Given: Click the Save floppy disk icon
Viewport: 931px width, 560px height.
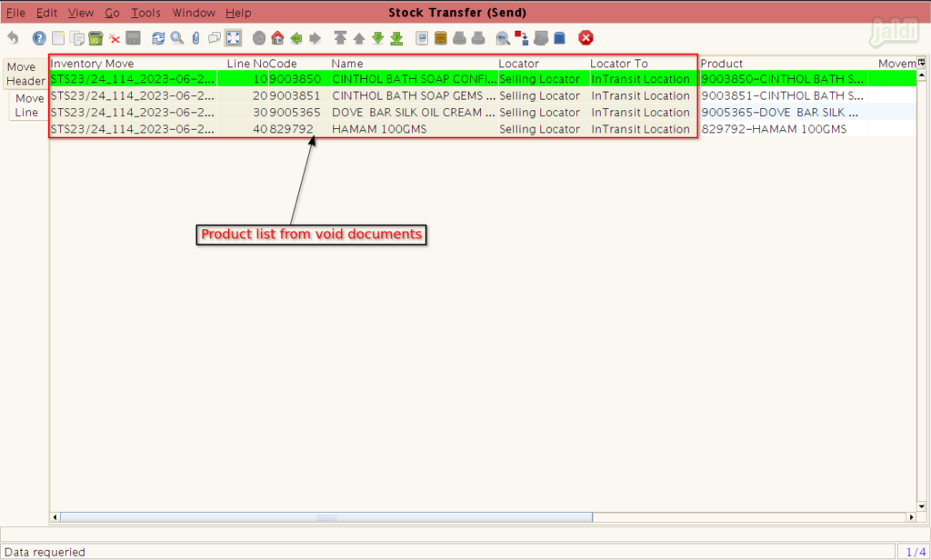Looking at the screenshot, I should click(133, 38).
